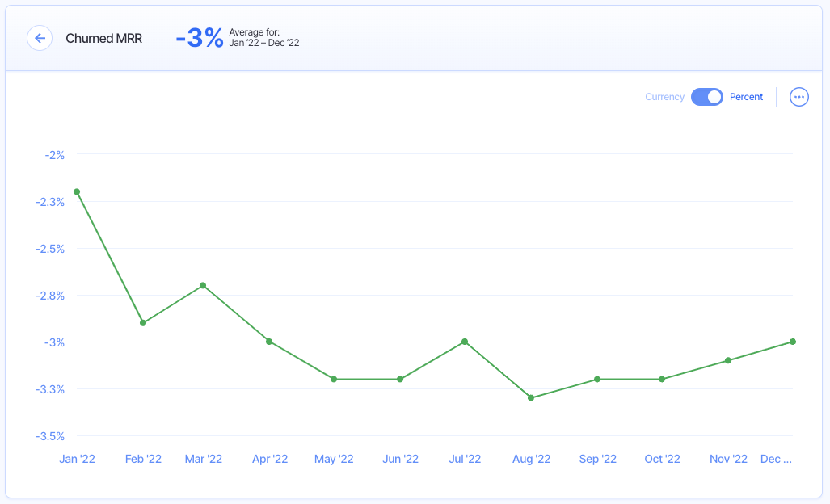Click the -3% average value
The width and height of the screenshot is (830, 504).
point(199,38)
